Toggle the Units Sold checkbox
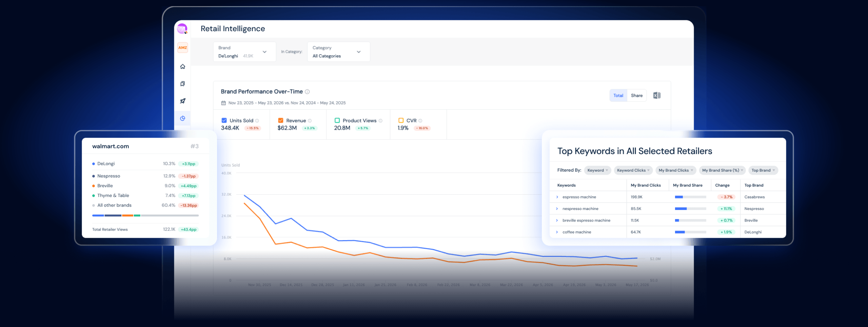The height and width of the screenshot is (327, 868). click(224, 120)
